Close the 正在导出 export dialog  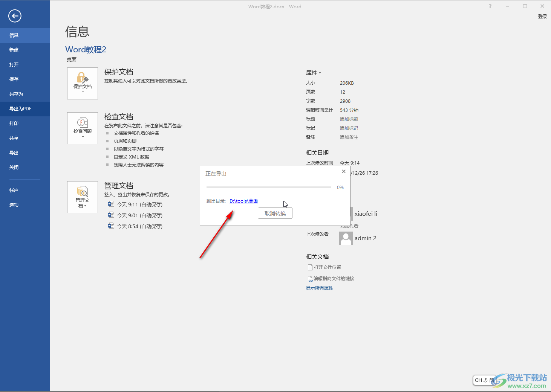pyautogui.click(x=344, y=171)
